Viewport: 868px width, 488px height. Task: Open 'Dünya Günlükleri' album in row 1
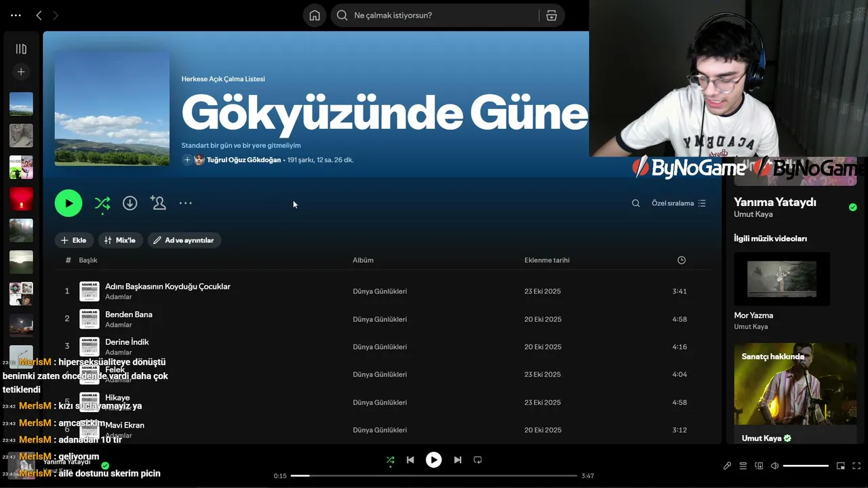click(380, 291)
